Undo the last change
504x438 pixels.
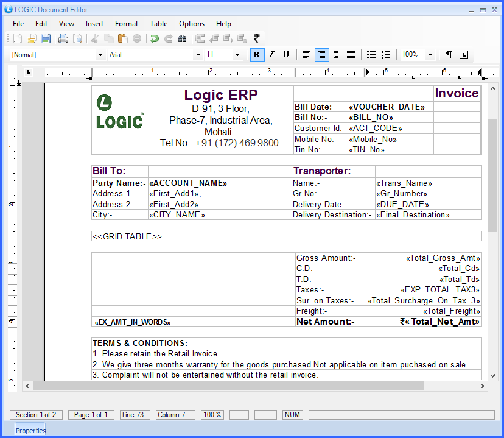153,38
